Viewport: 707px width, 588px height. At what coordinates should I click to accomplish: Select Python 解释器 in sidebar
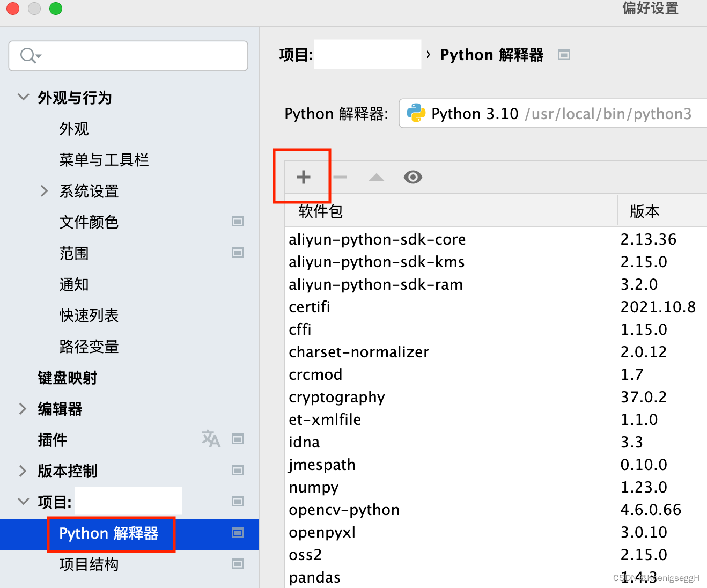point(109,533)
